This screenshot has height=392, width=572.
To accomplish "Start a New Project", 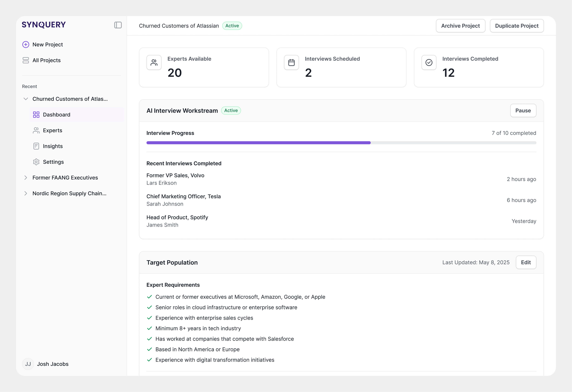I will tap(43, 45).
